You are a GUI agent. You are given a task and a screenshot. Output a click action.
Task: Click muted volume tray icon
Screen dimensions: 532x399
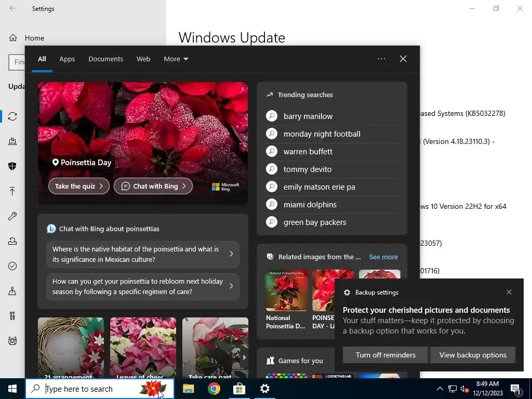[465, 389]
